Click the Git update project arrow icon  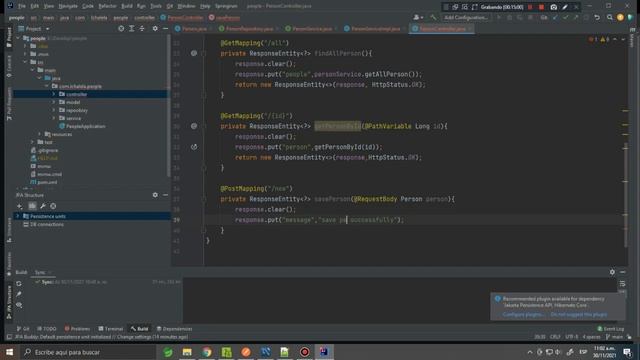[x=555, y=18]
